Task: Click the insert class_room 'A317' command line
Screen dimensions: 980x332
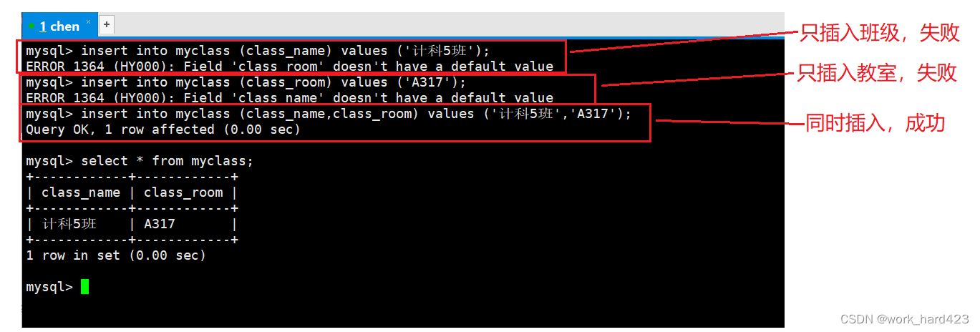Action: [246, 82]
